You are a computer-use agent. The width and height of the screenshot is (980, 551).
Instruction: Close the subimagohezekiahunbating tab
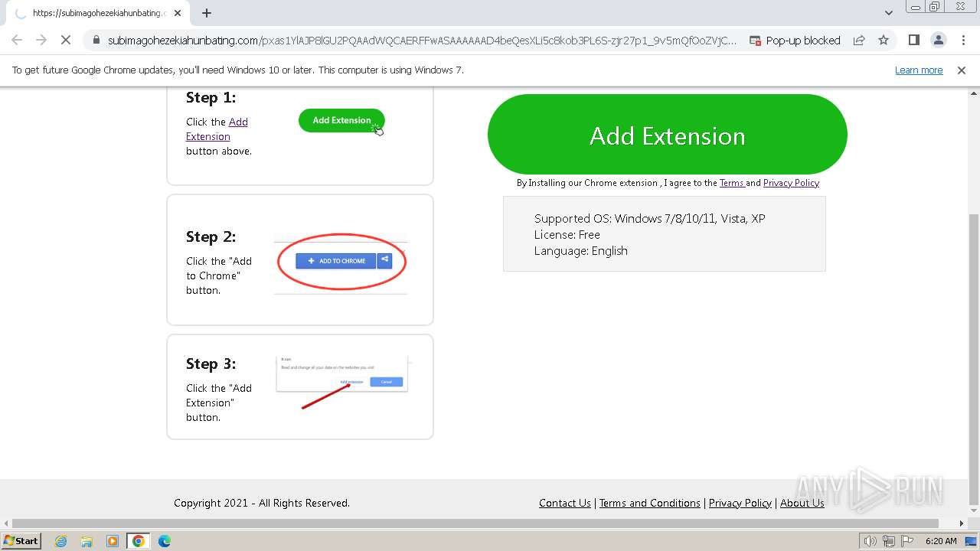click(178, 13)
